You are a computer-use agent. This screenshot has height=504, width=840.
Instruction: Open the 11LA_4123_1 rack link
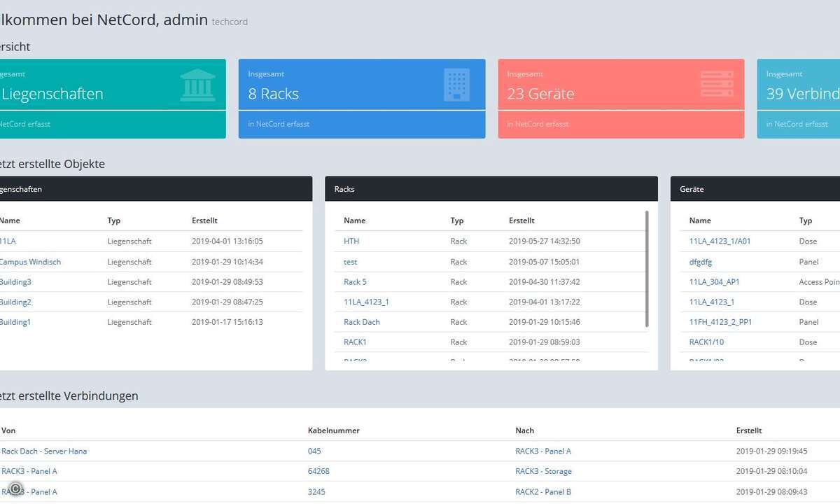click(366, 302)
